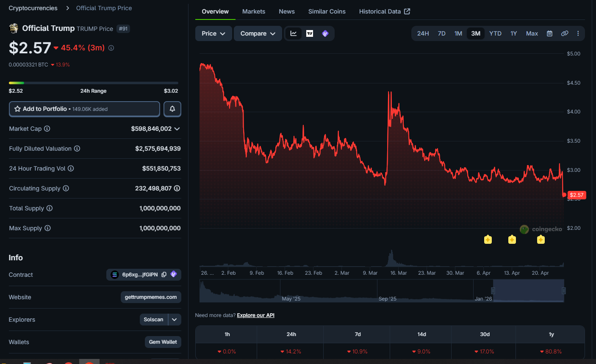This screenshot has width=596, height=364.
Task: Enable price alert bell
Action: click(x=172, y=109)
